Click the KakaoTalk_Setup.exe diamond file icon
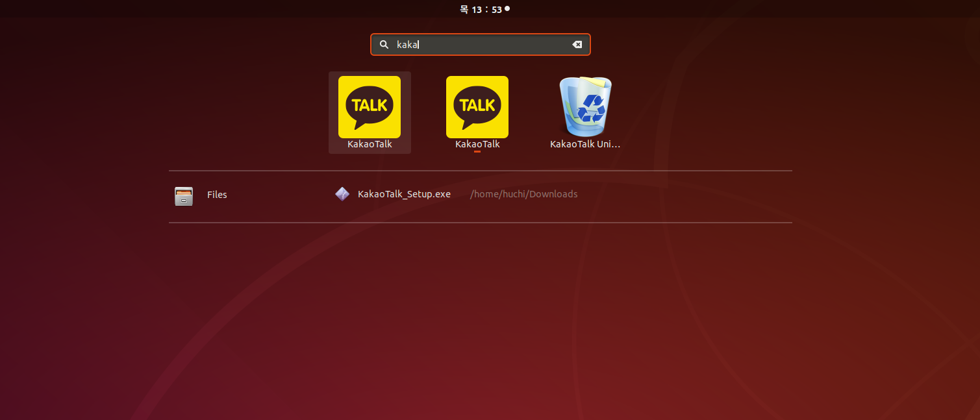Screen dimensions: 980x420 pyautogui.click(x=342, y=194)
